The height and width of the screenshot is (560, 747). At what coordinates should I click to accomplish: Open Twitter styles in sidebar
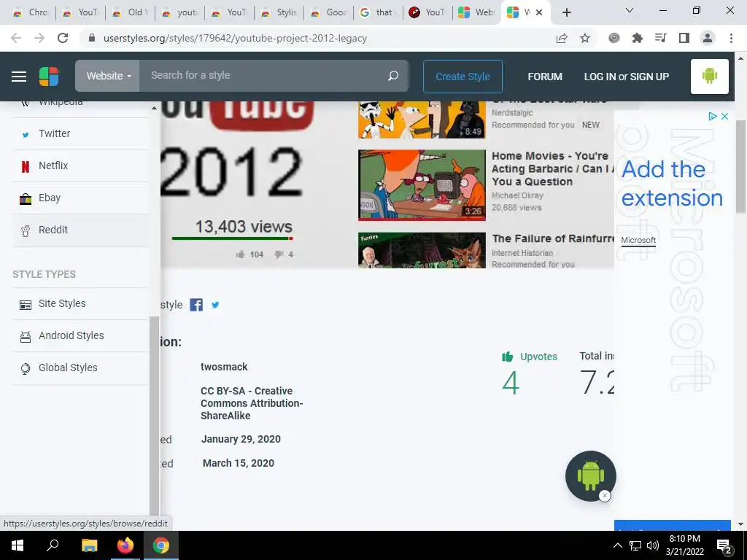coord(80,134)
